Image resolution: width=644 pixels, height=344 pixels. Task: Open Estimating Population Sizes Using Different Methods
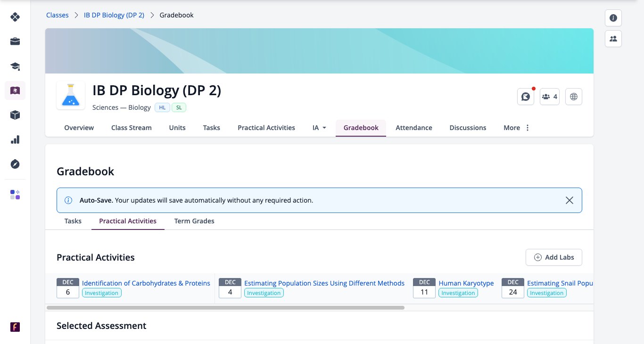(x=324, y=283)
